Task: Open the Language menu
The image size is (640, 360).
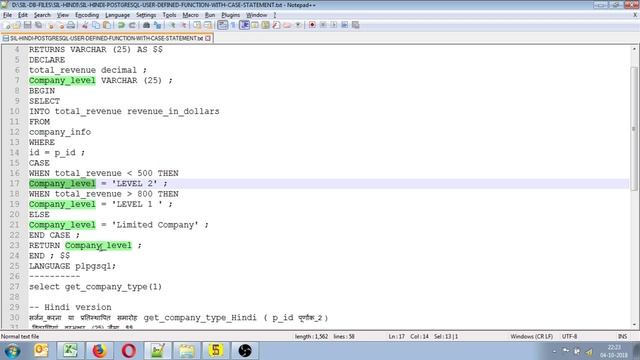Action: pyautogui.click(x=117, y=15)
